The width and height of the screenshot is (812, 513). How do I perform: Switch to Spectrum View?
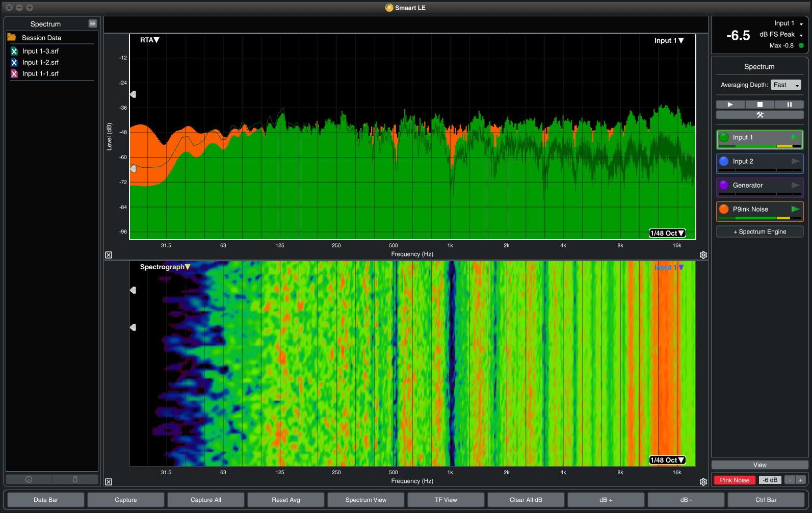[366, 500]
